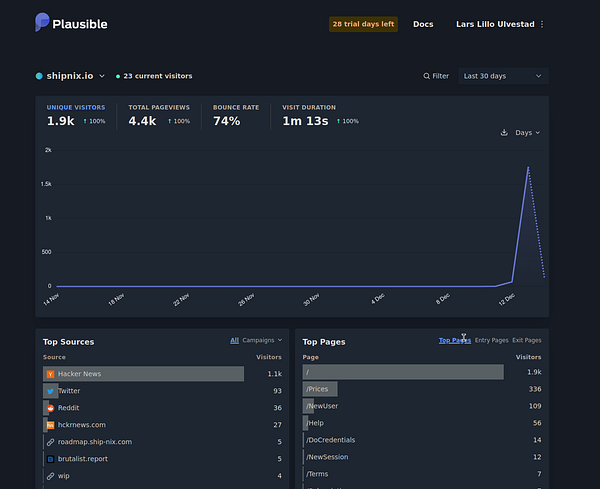The width and height of the screenshot is (600, 489).
Task: Click the hckrnews.com favicon
Action: (x=51, y=425)
